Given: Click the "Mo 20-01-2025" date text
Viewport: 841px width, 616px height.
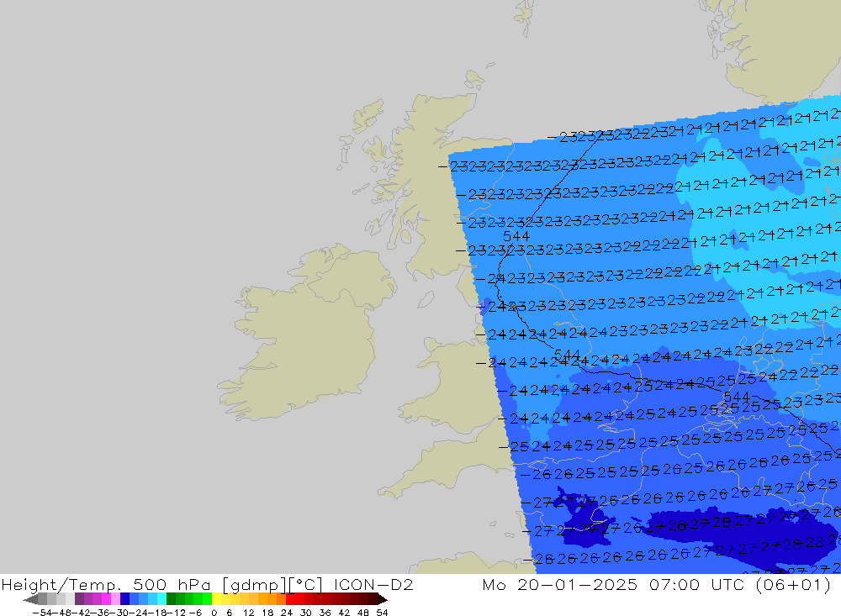Looking at the screenshot, I should [x=560, y=584].
